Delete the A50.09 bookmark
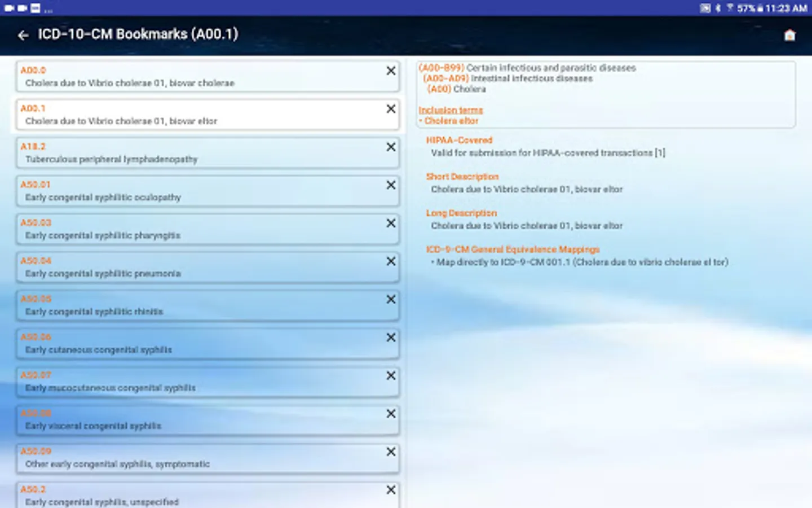 click(x=391, y=452)
